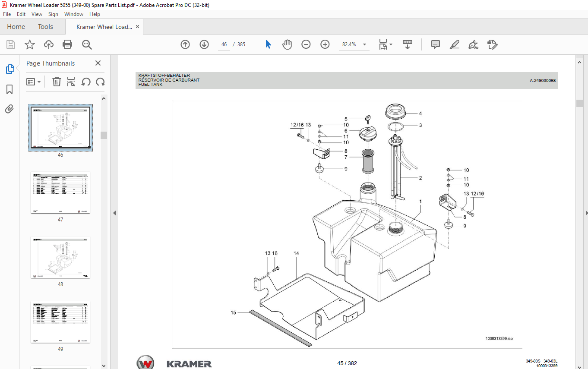588x369 pixels.
Task: Open the Help menu
Action: tap(95, 14)
